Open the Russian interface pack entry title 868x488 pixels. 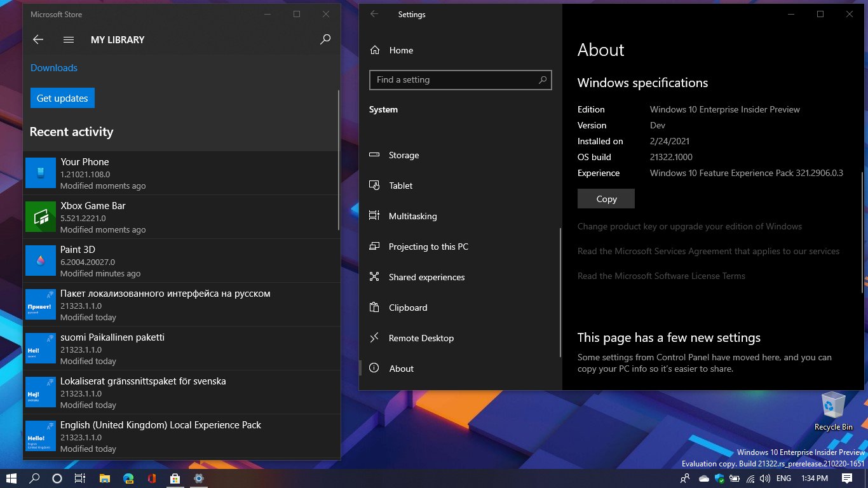point(165,294)
